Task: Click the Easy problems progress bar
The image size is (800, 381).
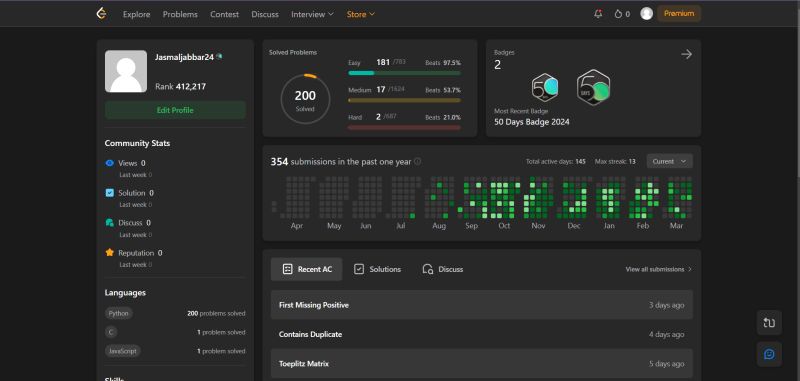Action: 404,73
